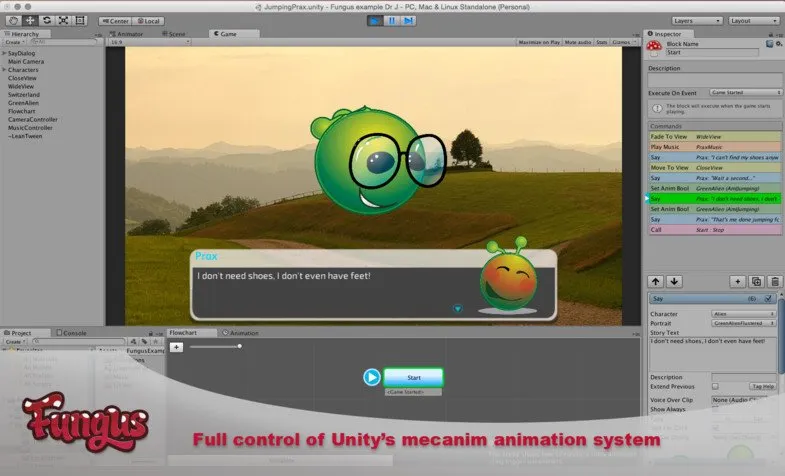This screenshot has height=476, width=785.
Task: Click the Step frame button
Action: click(x=408, y=21)
